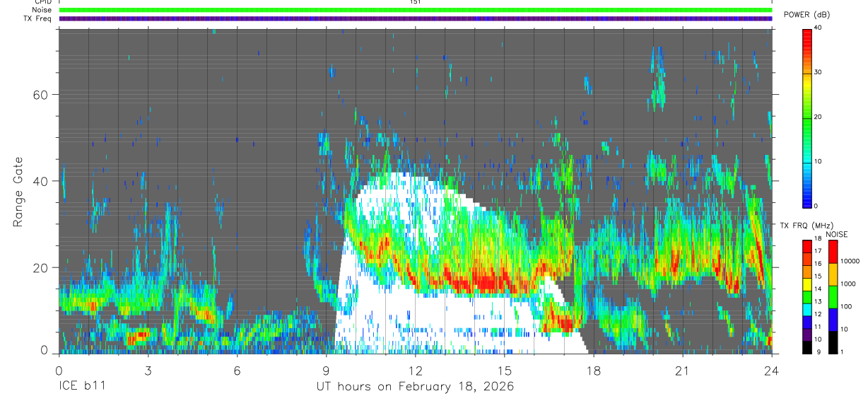Click the x-axis tick label 18
868x401 pixels.
pyautogui.click(x=594, y=370)
